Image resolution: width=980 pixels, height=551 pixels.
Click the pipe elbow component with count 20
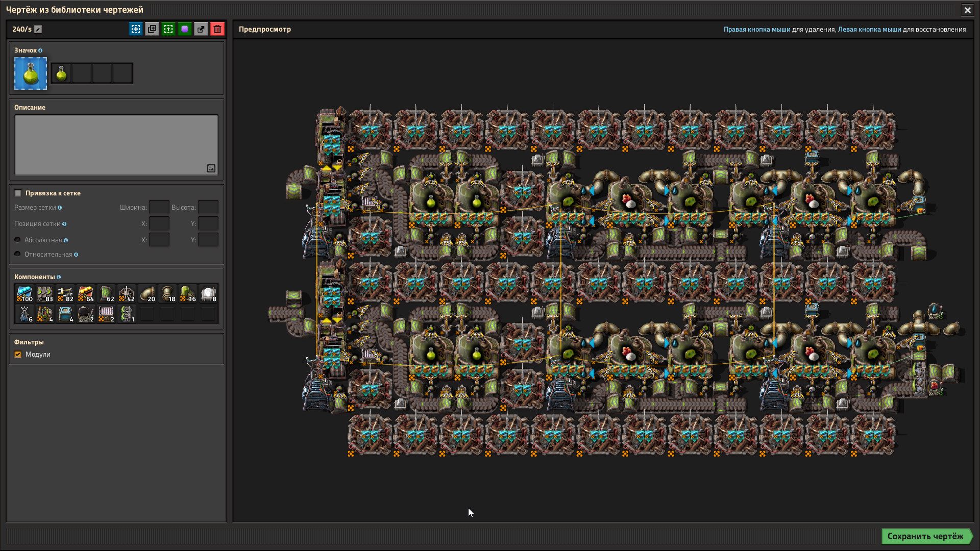147,294
